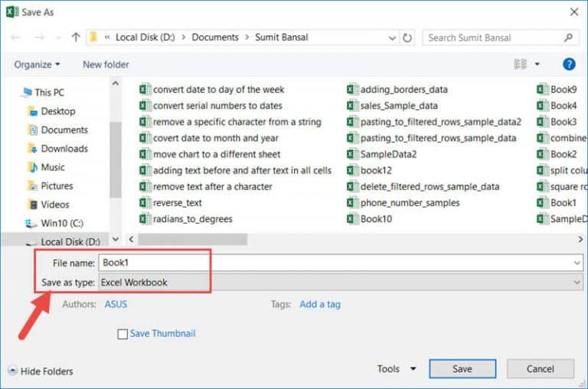Open the view options dropdown arrow
Image resolution: width=588 pixels, height=389 pixels.
537,64
